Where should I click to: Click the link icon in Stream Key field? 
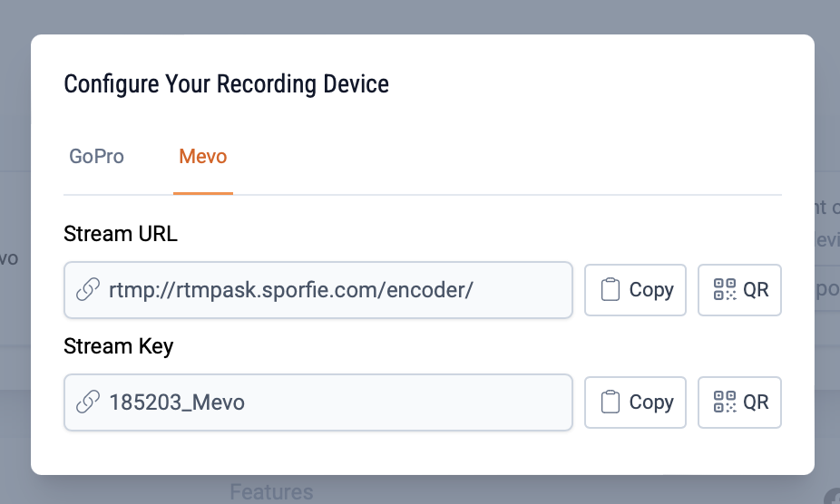pos(88,402)
